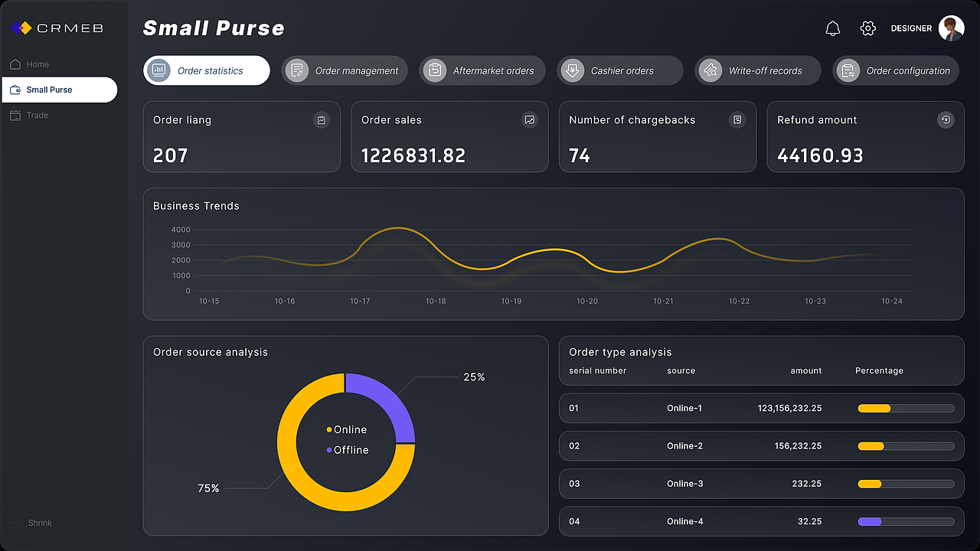Click amount 123,156,232.25 in row 01

tap(789, 409)
